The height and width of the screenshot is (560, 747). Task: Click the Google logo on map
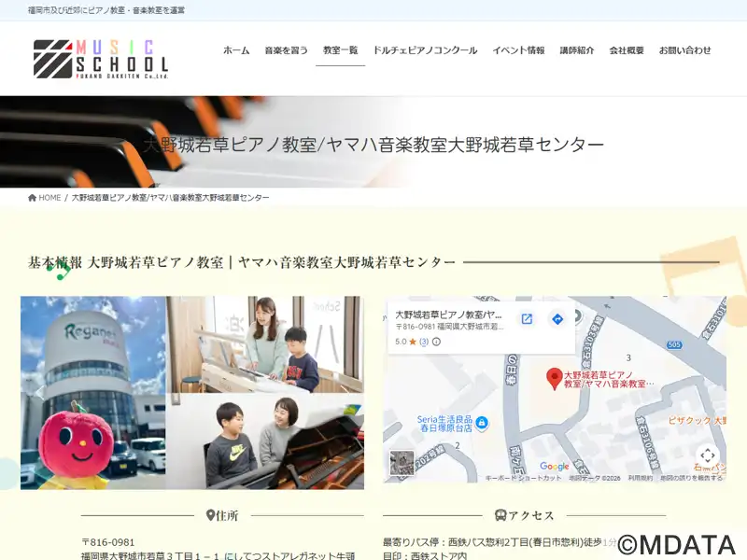coord(554,466)
